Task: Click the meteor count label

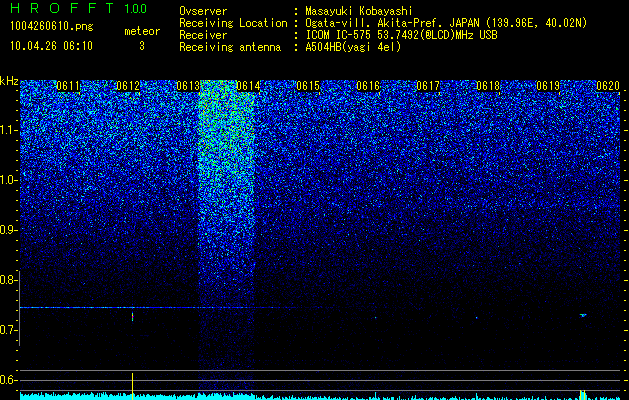Action: point(142,31)
